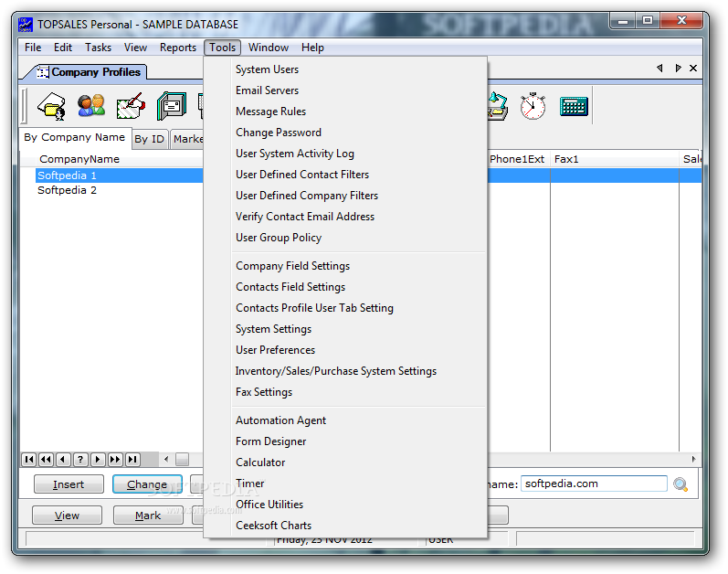Select the Company Profiles window tab
Image resolution: width=728 pixels, height=574 pixels.
click(90, 72)
